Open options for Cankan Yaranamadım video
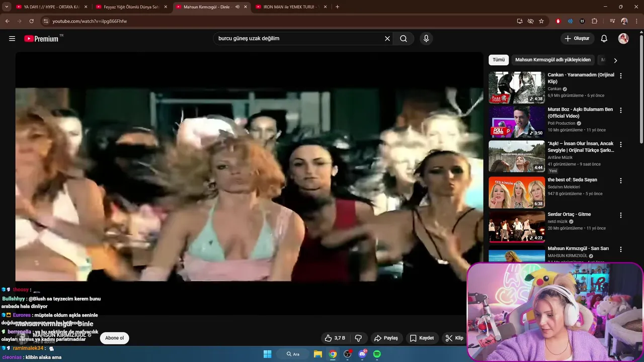Image resolution: width=644 pixels, height=362 pixels. pos(621,76)
